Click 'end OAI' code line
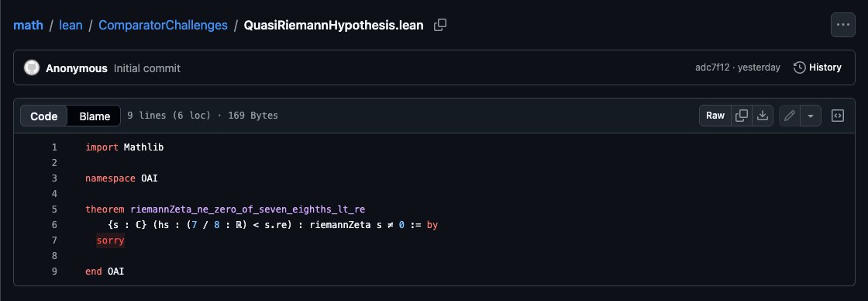 point(105,272)
